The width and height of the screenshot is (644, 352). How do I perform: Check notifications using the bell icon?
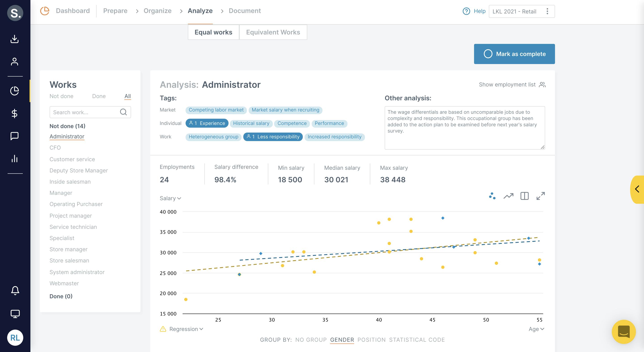(15, 290)
